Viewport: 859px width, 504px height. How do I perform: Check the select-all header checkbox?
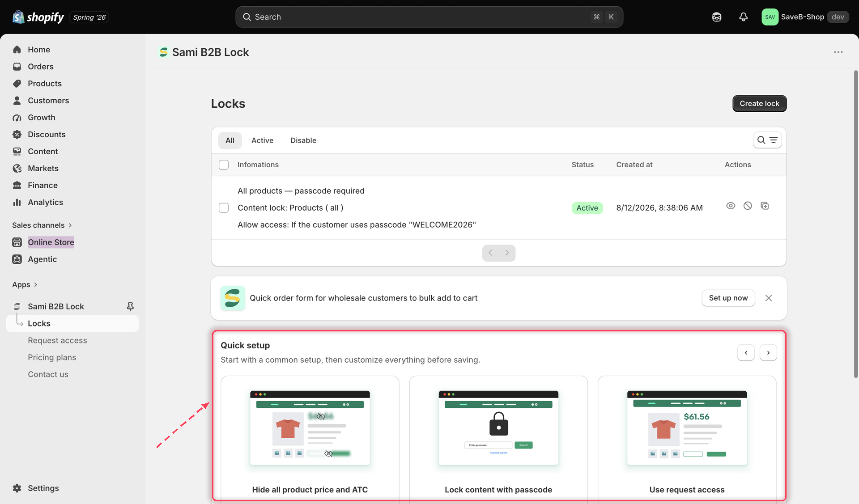(x=224, y=165)
